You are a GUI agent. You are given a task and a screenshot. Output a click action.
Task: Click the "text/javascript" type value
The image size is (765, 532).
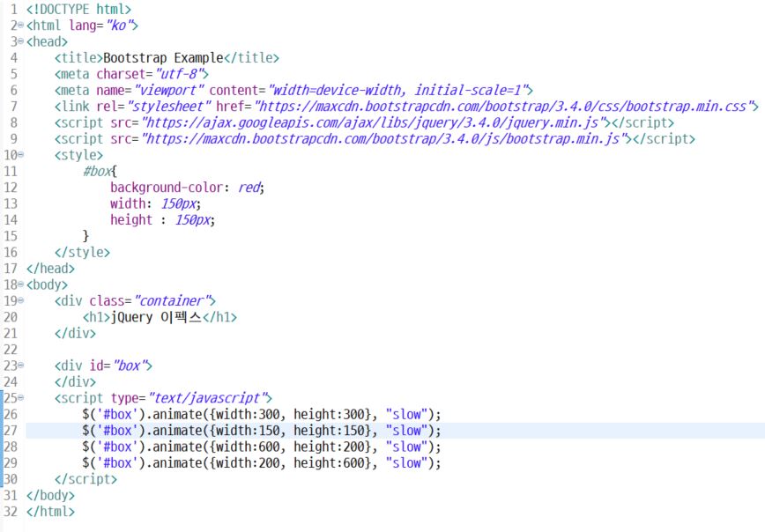(207, 398)
